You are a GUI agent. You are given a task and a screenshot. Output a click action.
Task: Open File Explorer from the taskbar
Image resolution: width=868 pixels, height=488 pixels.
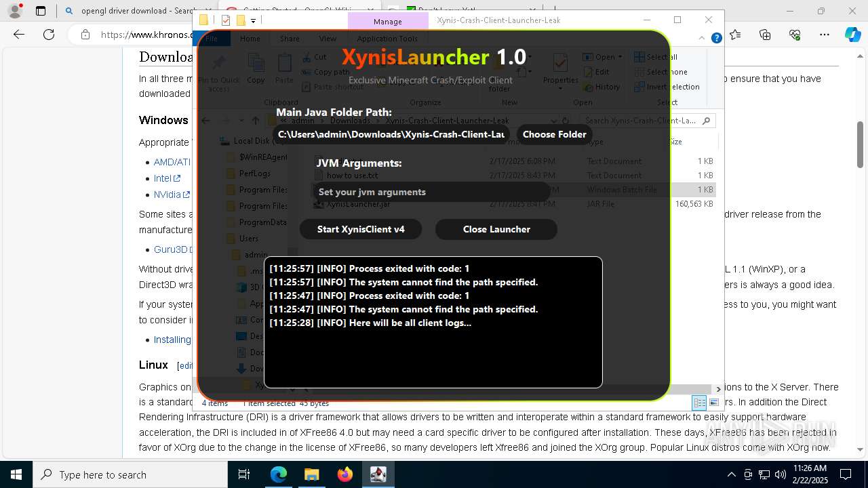pos(311,474)
